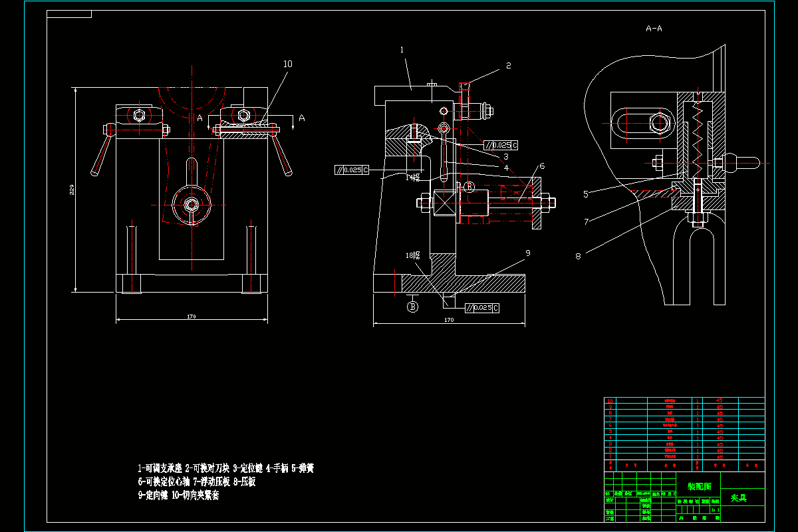Select the "14H" fit label in the side view

coord(413,177)
